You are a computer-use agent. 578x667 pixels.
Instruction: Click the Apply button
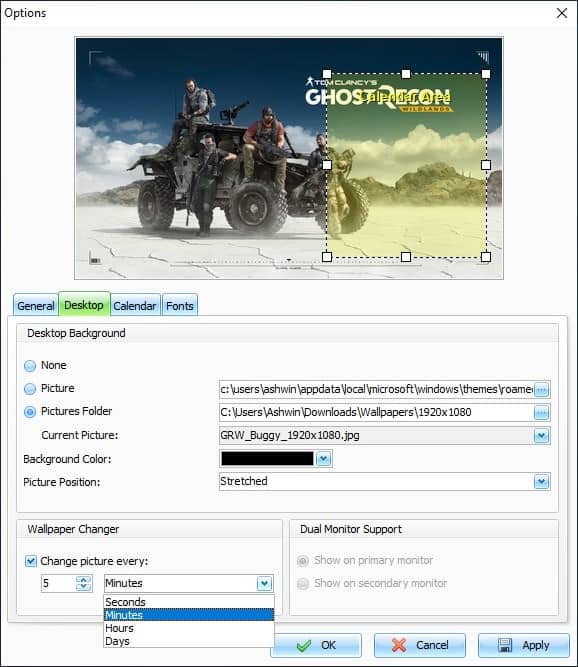pyautogui.click(x=524, y=645)
